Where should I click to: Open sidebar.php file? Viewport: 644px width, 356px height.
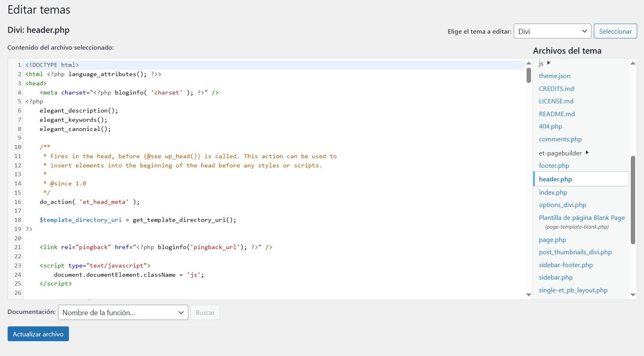pyautogui.click(x=555, y=277)
